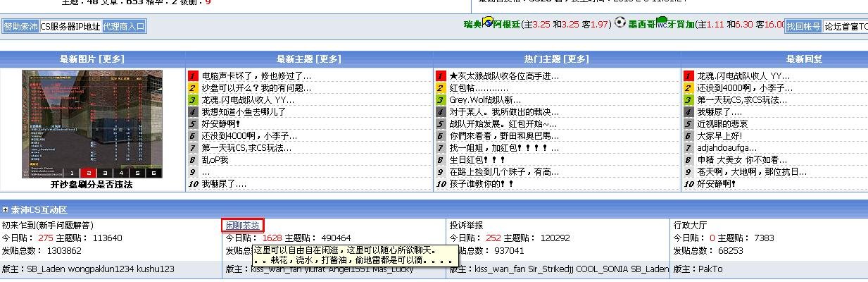Open moderator profile kushu123
The width and height of the screenshot is (868, 282).
point(155,269)
